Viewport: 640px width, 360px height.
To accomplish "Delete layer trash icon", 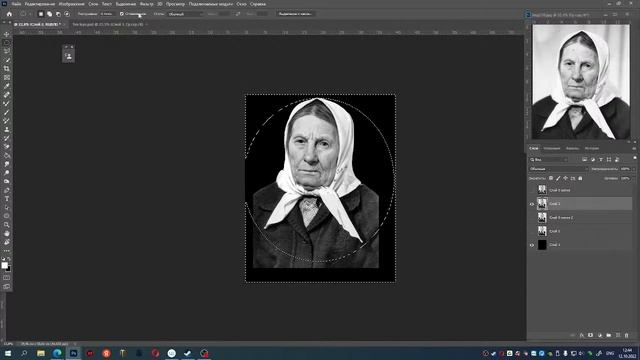I will tap(627, 335).
